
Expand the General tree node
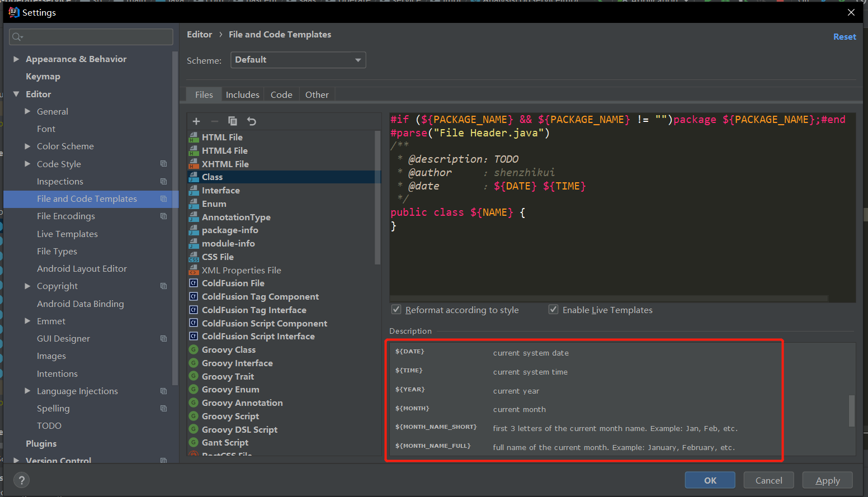coord(27,111)
